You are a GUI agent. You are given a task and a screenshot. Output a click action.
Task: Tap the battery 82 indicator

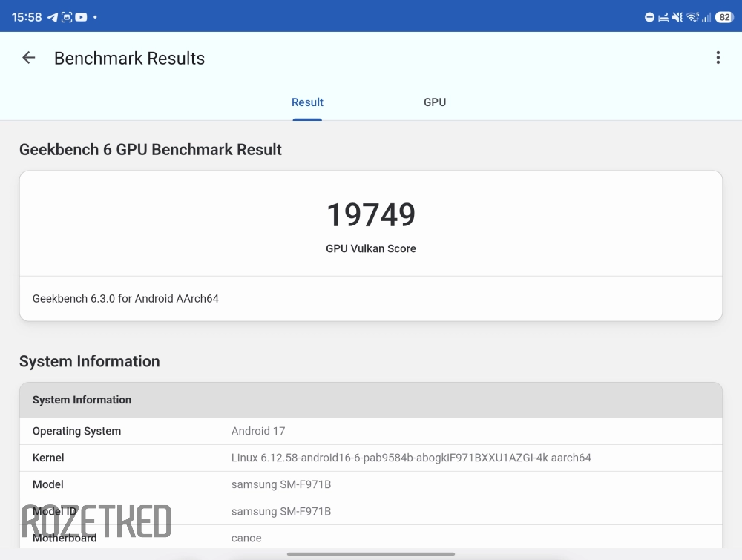click(724, 18)
